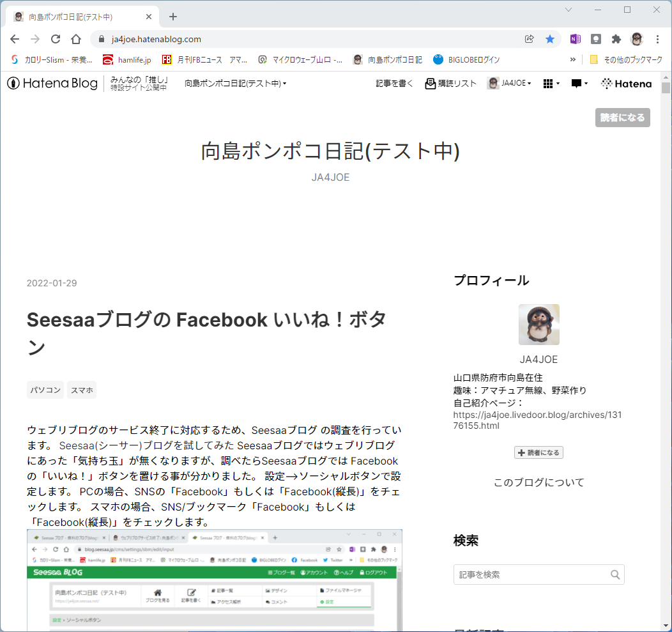The image size is (672, 632).
Task: Open このブログについて link
Action: (x=538, y=482)
